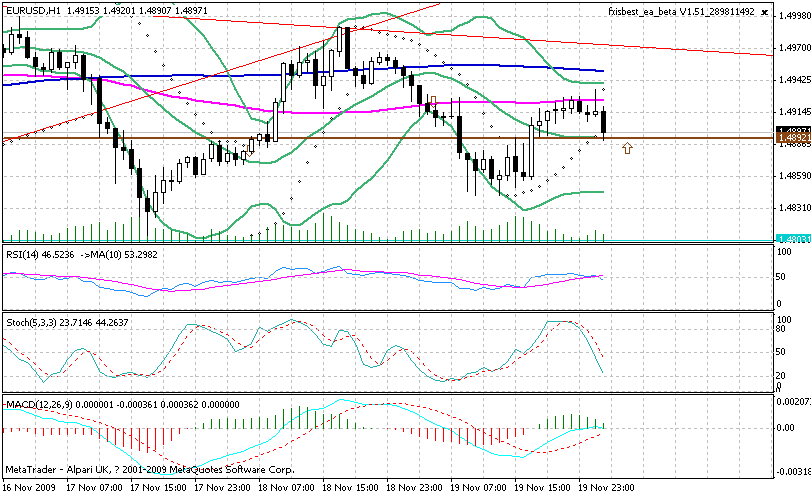Click the fxisbest_ea_beta V1.51_289811492 expert label
Viewport: 811px width, 495px height.
(681, 11)
